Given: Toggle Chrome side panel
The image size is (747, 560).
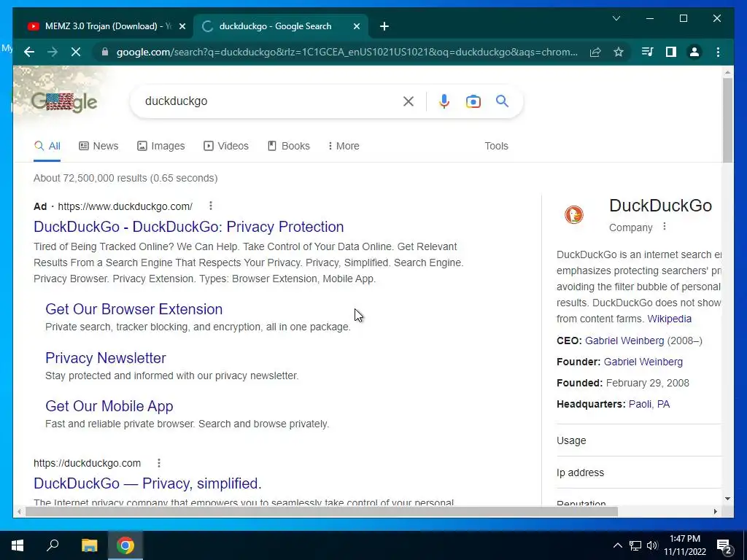Looking at the screenshot, I should 671,52.
